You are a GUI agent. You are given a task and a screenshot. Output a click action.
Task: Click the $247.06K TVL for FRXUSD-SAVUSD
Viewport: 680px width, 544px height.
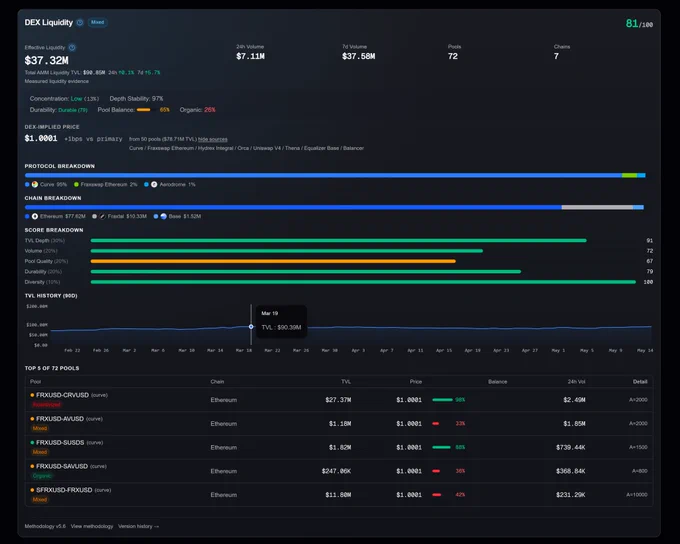[336, 471]
